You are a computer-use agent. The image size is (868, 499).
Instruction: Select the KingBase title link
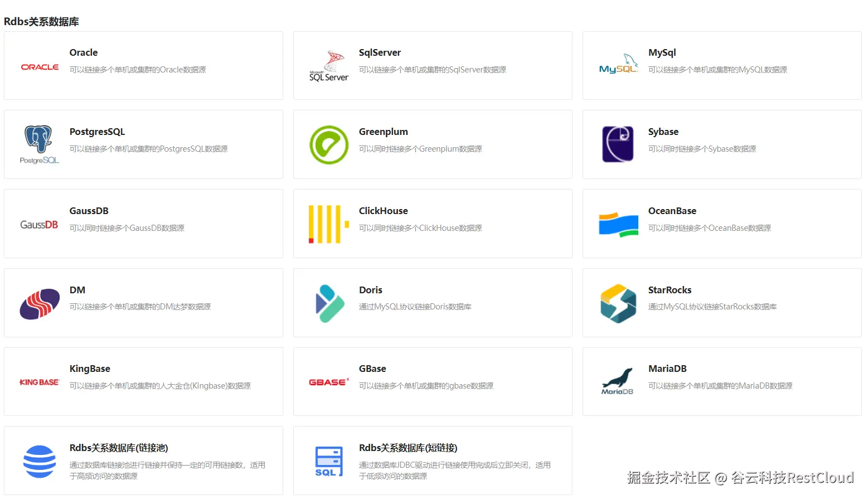[x=90, y=369]
